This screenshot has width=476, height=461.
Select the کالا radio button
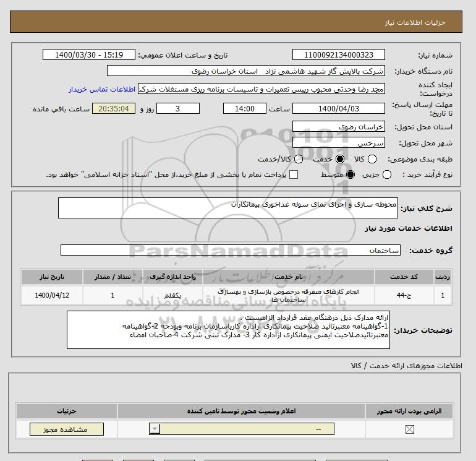pos(372,159)
